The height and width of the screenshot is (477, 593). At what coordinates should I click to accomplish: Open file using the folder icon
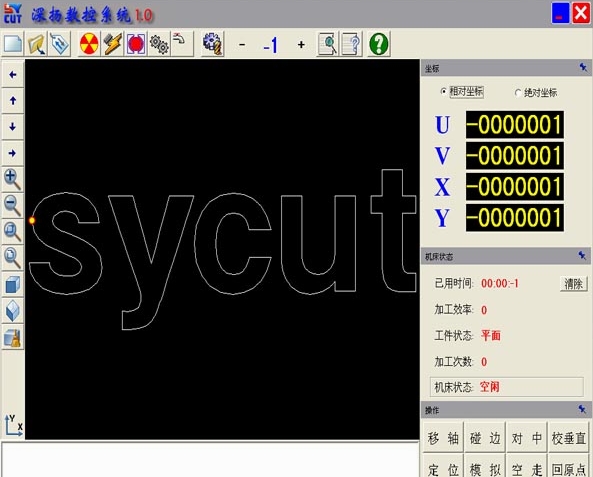[x=36, y=44]
